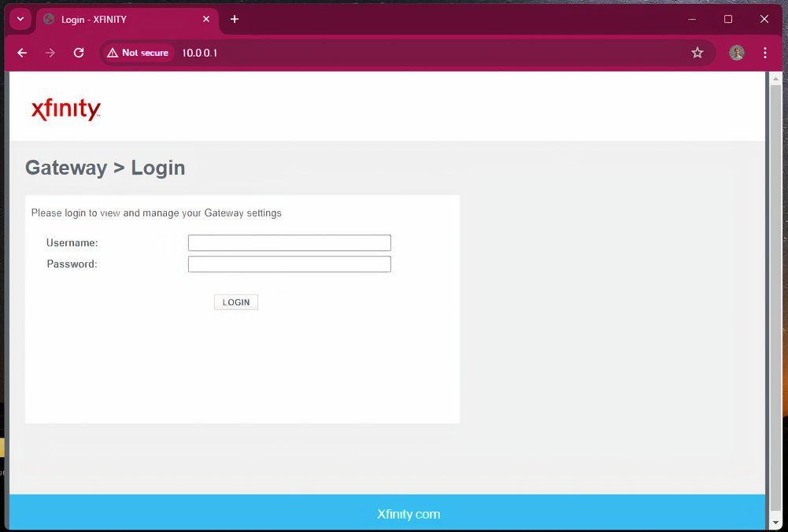
Task: Bookmark this page with star icon
Action: pyautogui.click(x=697, y=53)
